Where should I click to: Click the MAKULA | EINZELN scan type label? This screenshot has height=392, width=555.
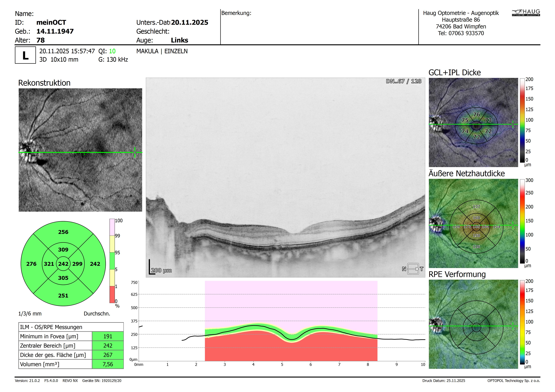pyautogui.click(x=162, y=51)
